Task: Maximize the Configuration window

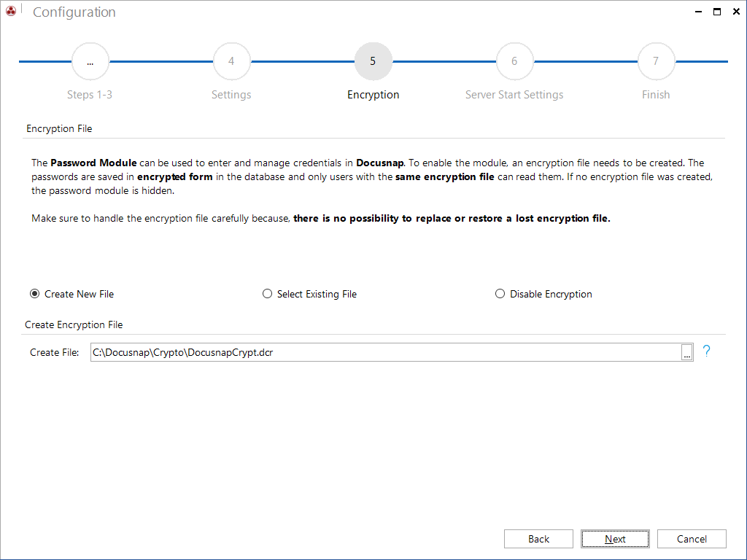Action: (717, 12)
